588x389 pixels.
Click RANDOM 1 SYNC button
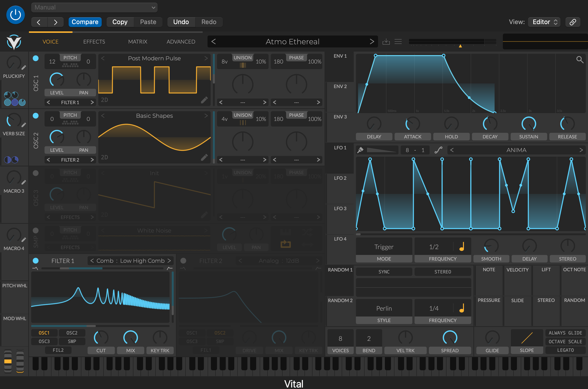384,272
